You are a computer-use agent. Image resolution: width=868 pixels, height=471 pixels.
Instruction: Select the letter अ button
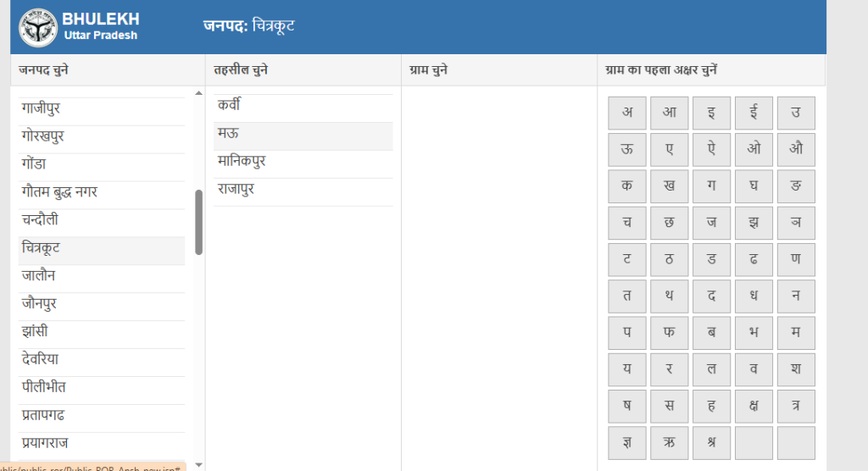point(626,113)
